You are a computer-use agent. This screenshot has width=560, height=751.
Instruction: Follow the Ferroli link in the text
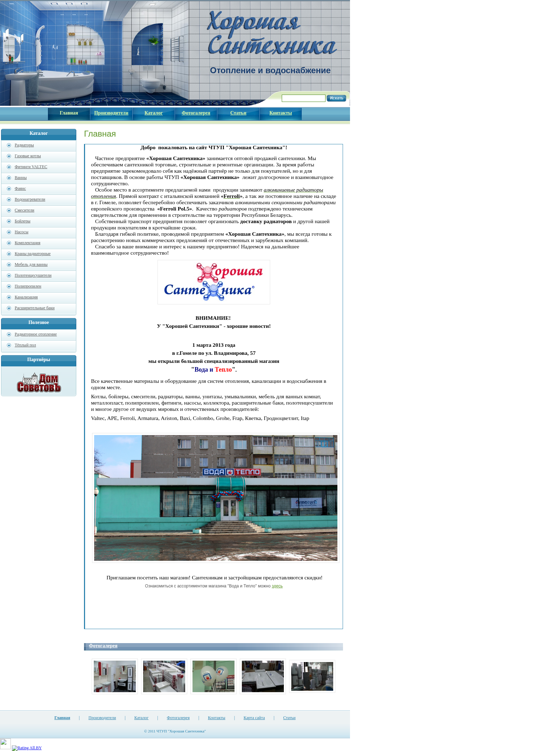coord(232,197)
